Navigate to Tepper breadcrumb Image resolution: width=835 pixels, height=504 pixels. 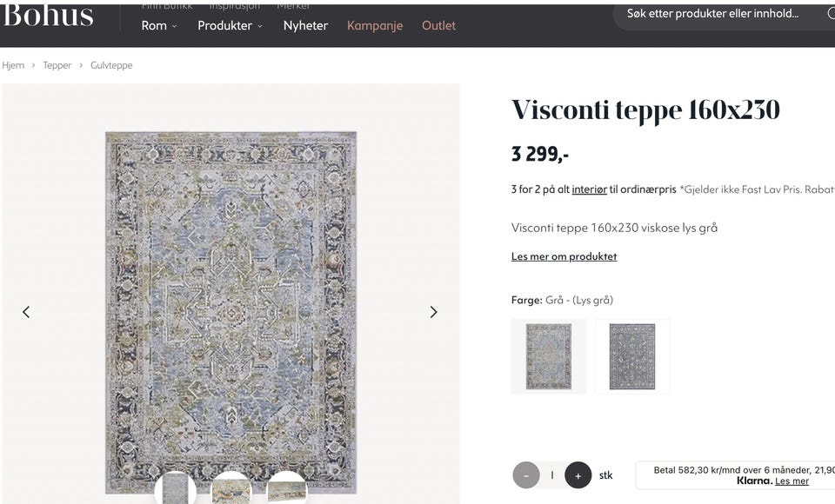[x=57, y=65]
